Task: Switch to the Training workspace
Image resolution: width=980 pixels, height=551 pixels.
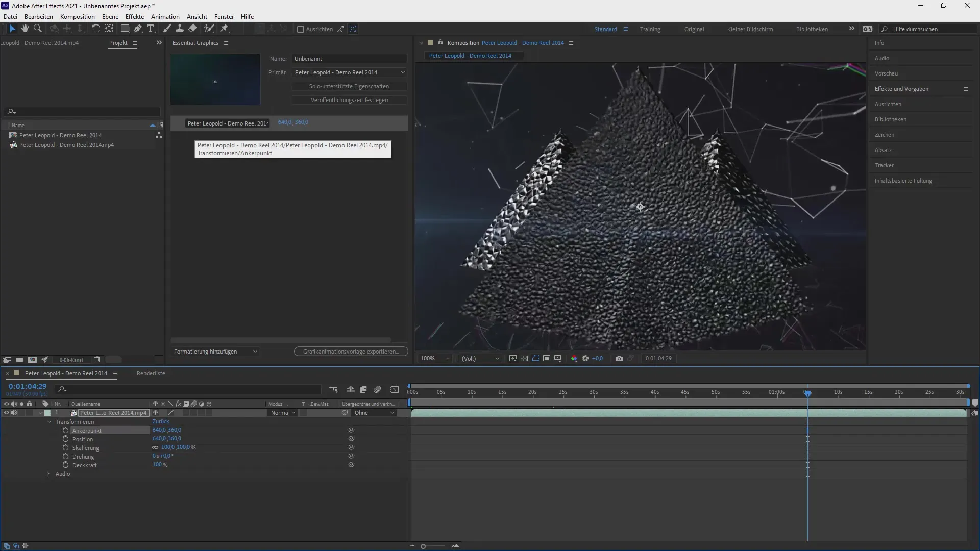Action: 650,29
